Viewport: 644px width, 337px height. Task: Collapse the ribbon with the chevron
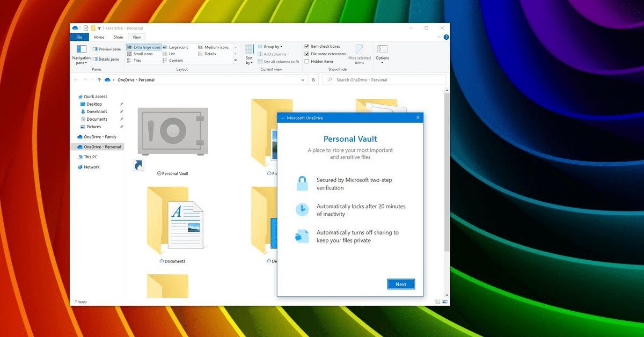(439, 37)
